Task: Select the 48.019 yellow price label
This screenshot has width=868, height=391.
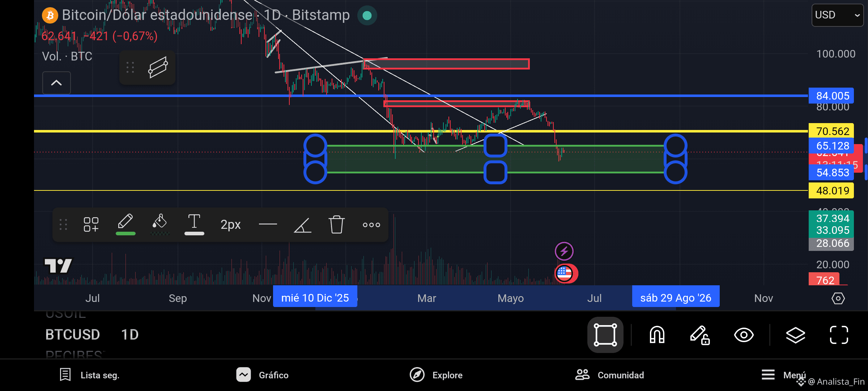Action: click(831, 191)
